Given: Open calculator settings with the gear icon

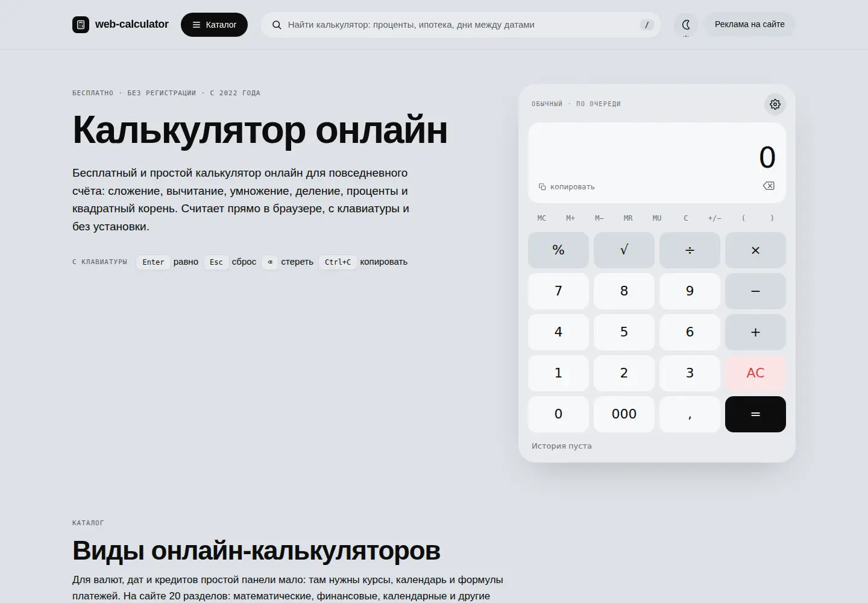Looking at the screenshot, I should pos(775,104).
